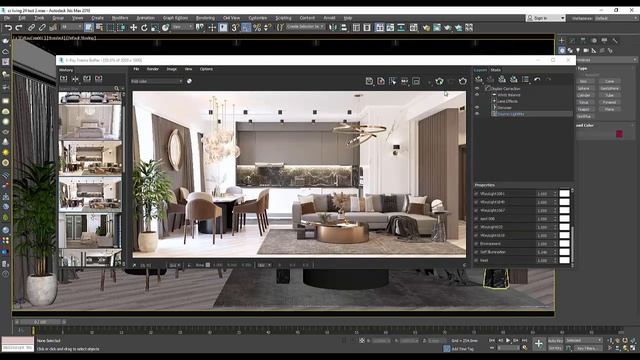Click the Auto Key button
This screenshot has height=360, width=640.
555,340
